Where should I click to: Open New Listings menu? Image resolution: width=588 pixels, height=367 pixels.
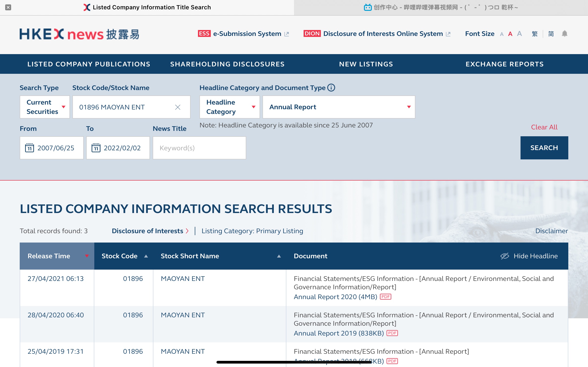click(366, 64)
